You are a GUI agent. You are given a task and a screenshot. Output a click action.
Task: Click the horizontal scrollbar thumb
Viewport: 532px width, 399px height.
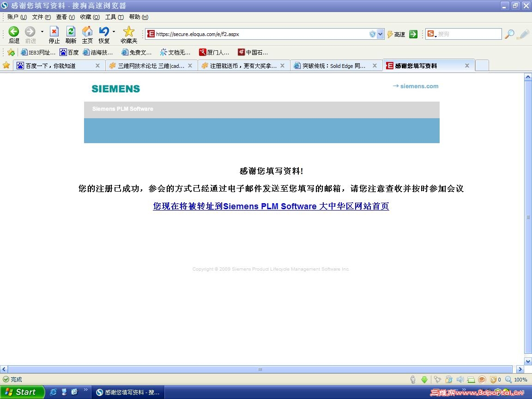pyautogui.click(x=260, y=369)
